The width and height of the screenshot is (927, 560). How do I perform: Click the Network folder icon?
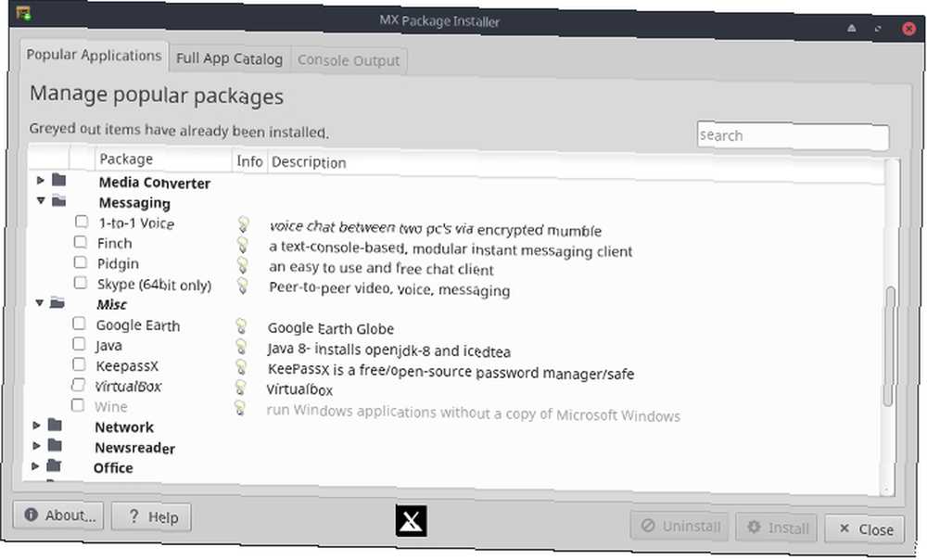[55, 425]
